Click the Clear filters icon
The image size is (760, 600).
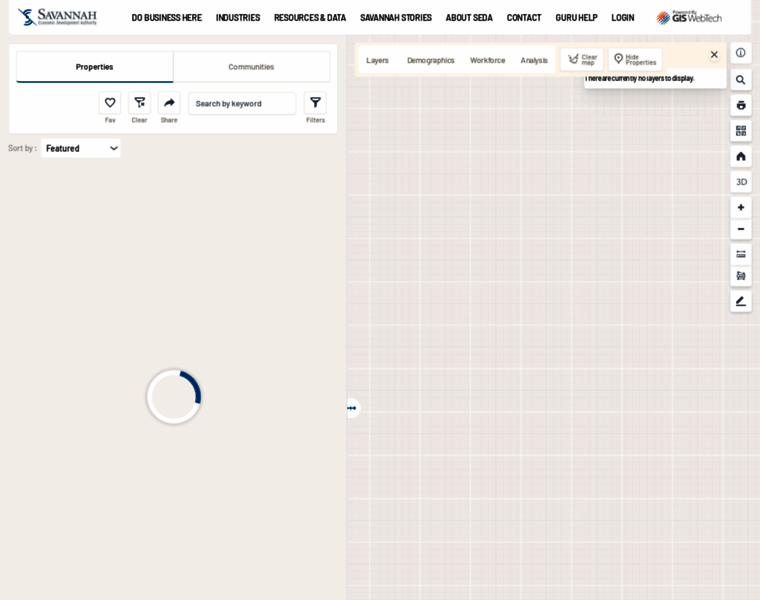click(x=140, y=103)
